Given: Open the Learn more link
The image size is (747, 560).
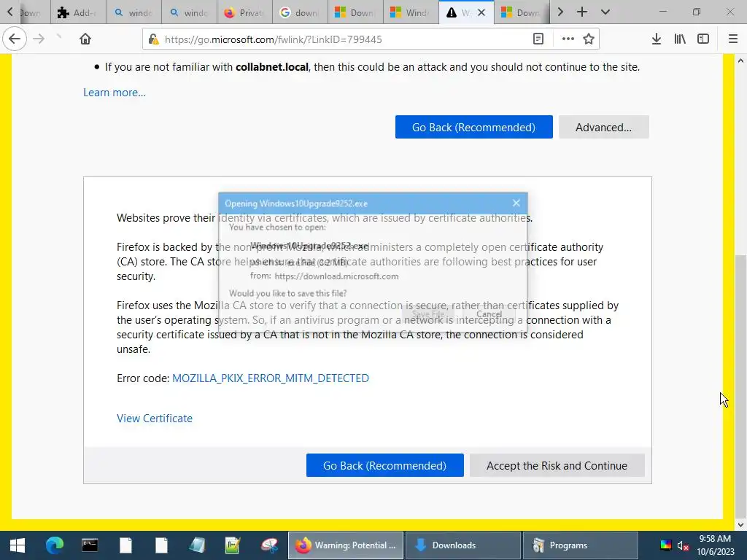Looking at the screenshot, I should point(115,93).
